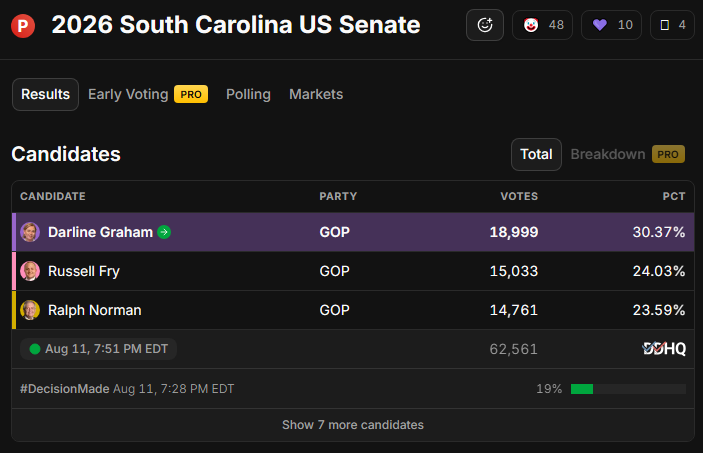The height and width of the screenshot is (453, 703).
Task: Open the add reaction smiley button
Action: click(485, 25)
